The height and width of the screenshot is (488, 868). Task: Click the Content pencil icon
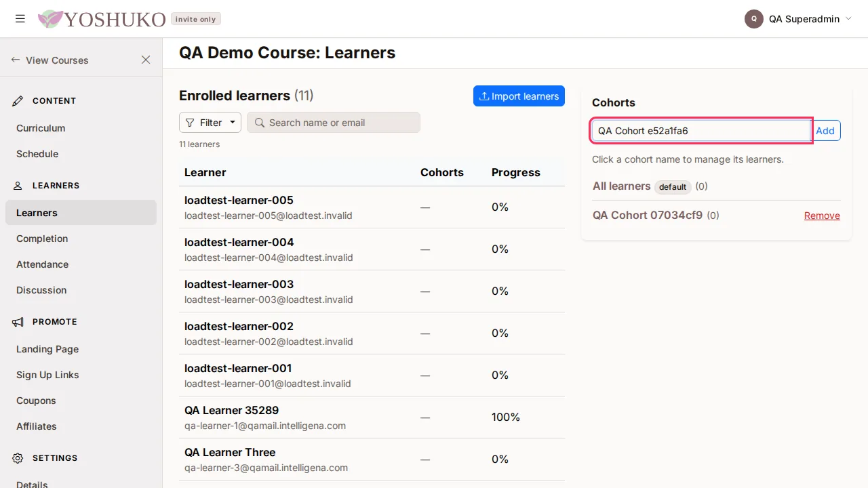pyautogui.click(x=18, y=101)
